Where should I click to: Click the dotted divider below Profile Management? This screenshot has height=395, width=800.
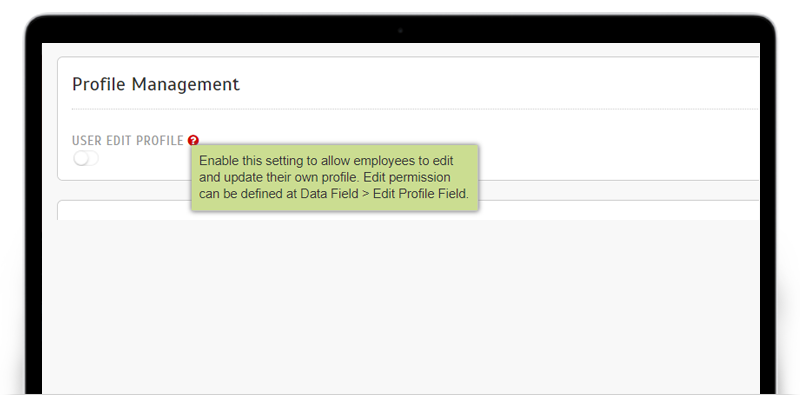click(x=415, y=109)
